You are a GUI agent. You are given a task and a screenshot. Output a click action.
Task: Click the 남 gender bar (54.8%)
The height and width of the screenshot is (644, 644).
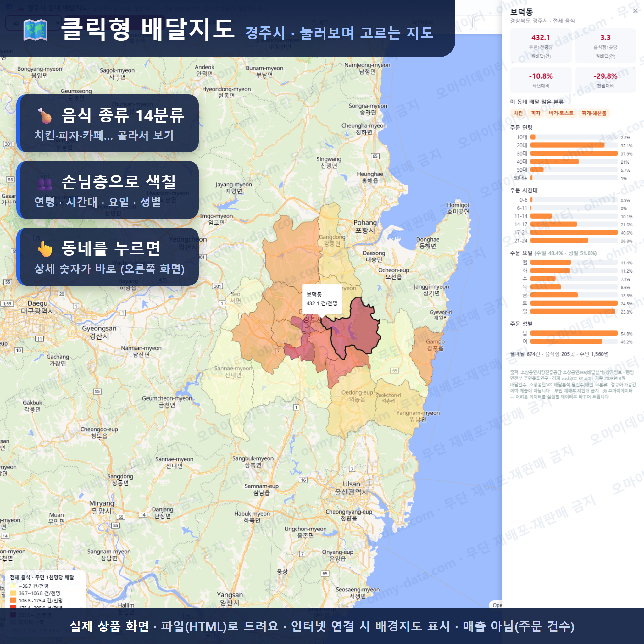point(574,333)
